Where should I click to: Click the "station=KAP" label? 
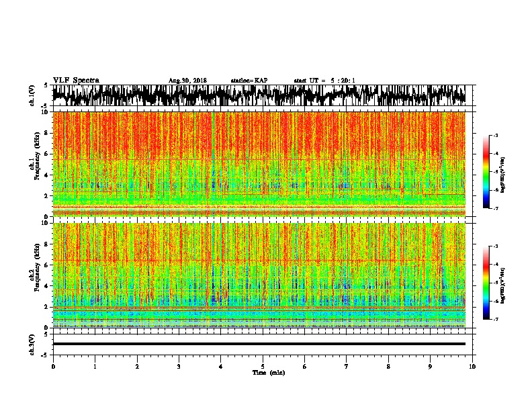[x=249, y=81]
